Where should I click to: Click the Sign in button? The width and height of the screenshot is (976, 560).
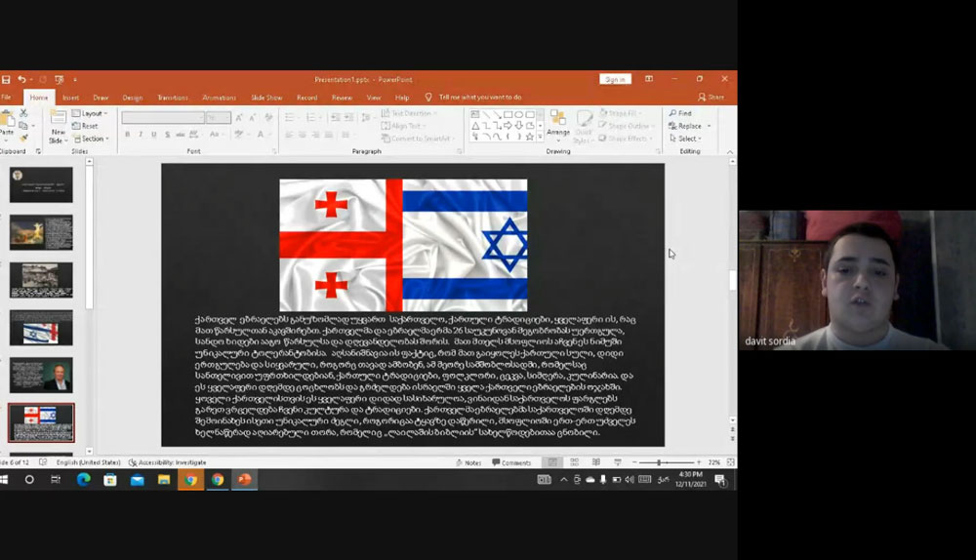pyautogui.click(x=615, y=79)
